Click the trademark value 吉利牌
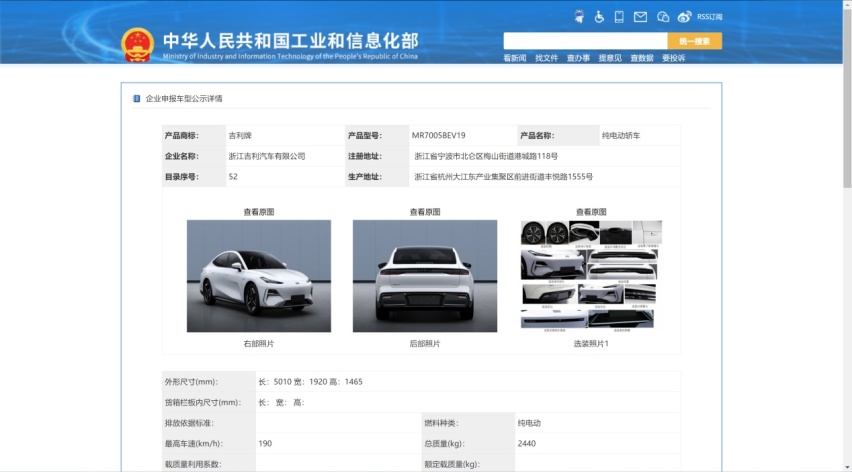 click(240, 135)
